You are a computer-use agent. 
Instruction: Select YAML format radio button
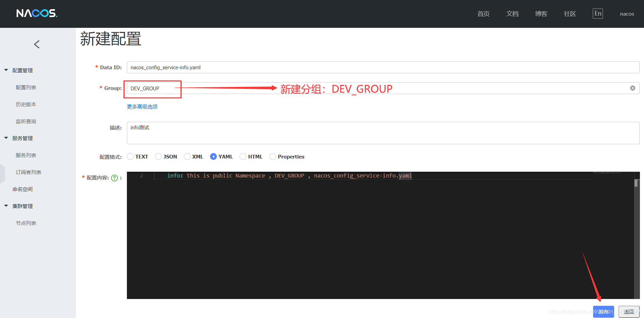pos(213,156)
